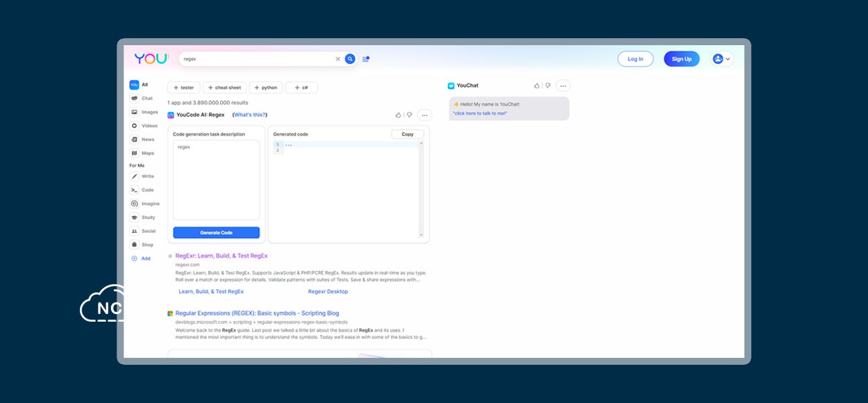Click the scroll-down arrow of code editor
Image resolution: width=868 pixels, height=403 pixels.
pos(421,235)
